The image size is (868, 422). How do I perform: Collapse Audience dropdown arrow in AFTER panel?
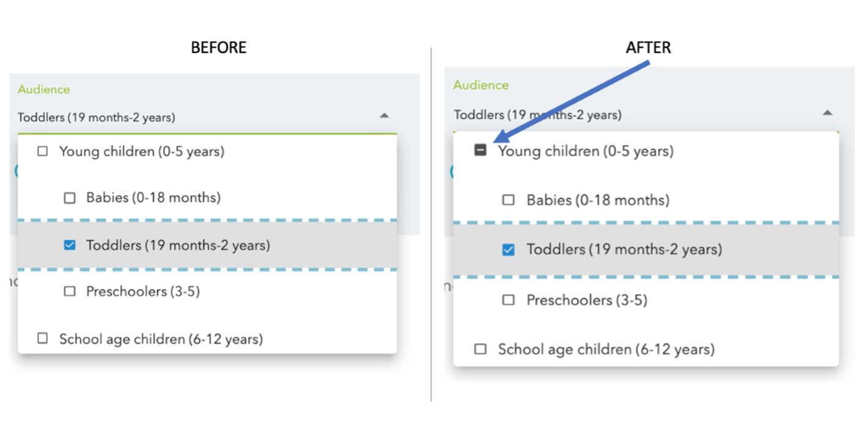[827, 113]
